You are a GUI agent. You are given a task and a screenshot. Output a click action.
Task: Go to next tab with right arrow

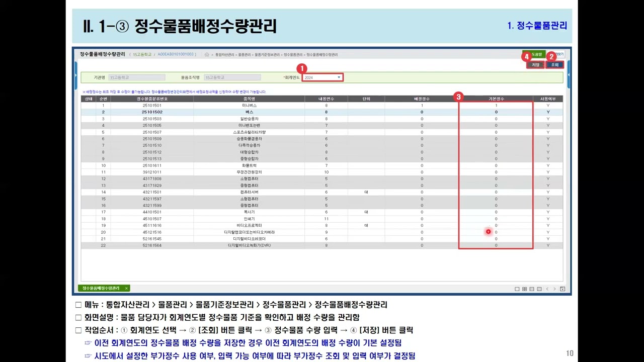click(x=555, y=289)
